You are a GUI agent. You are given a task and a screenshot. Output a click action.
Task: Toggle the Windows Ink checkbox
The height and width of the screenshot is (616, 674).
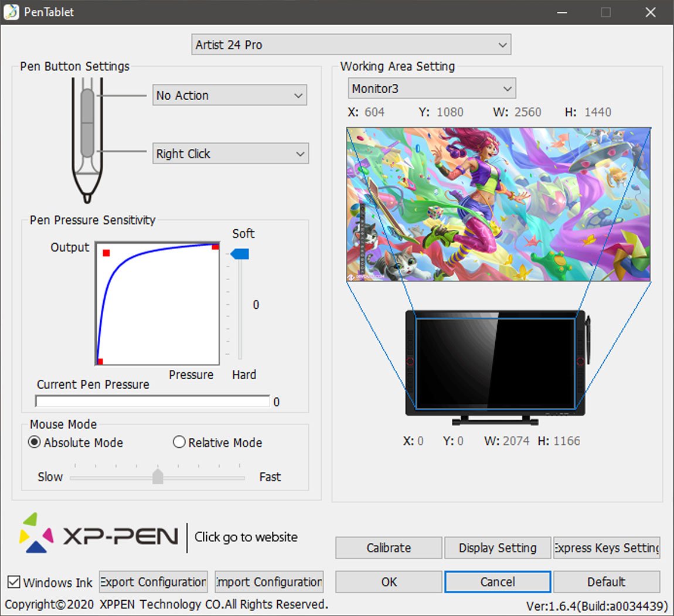point(13,582)
